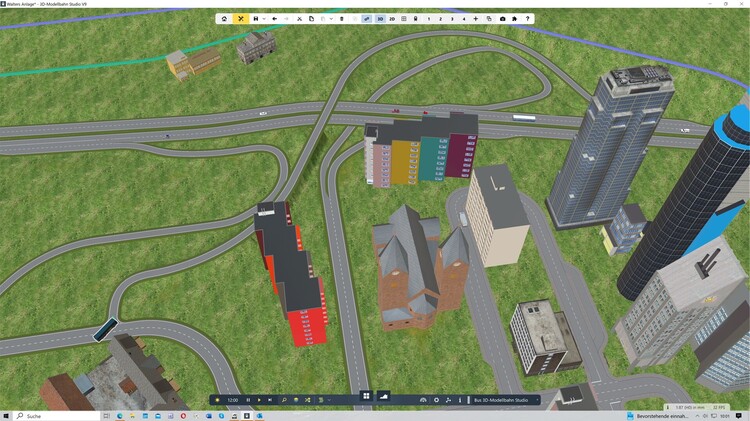Click the plus add camera icon

(475, 19)
